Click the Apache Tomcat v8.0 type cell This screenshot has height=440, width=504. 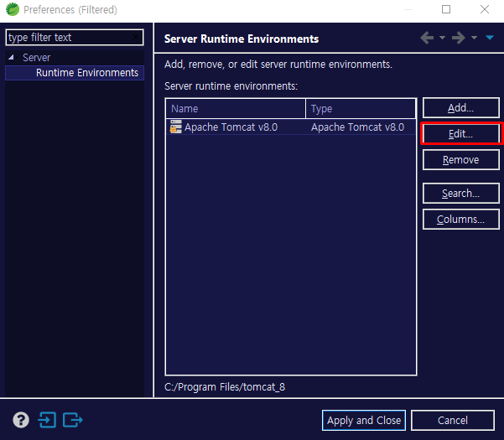click(357, 127)
